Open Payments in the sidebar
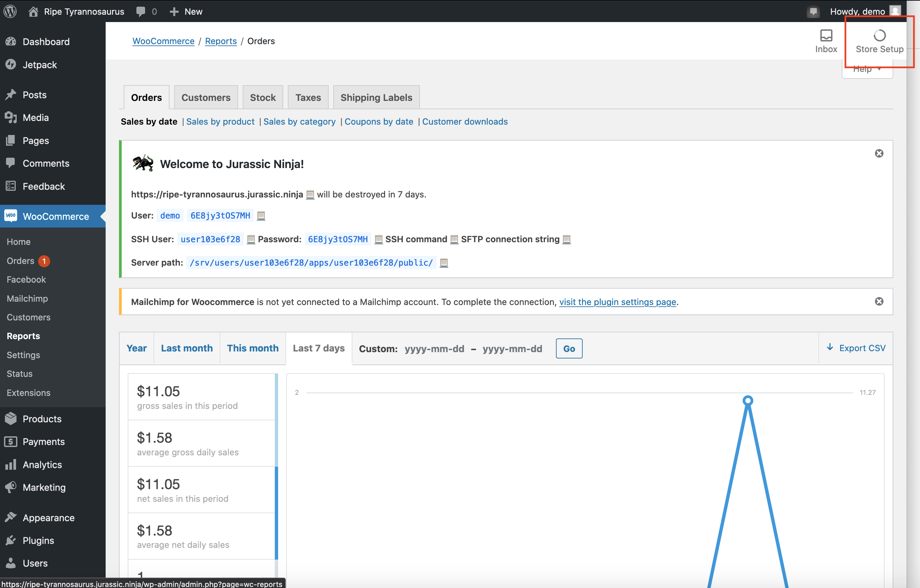Viewport: 920px width, 588px height. pyautogui.click(x=53, y=442)
